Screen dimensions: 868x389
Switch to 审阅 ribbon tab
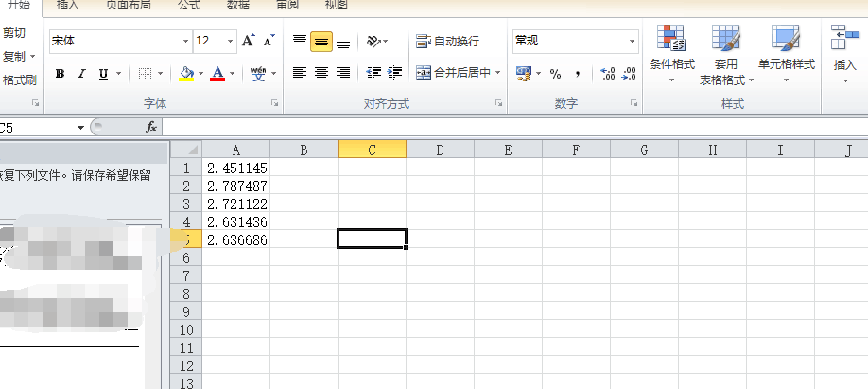coord(287,6)
